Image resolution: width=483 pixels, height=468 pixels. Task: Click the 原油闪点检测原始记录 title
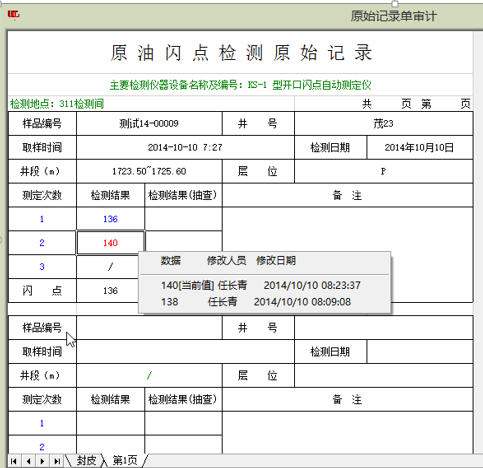click(241, 53)
